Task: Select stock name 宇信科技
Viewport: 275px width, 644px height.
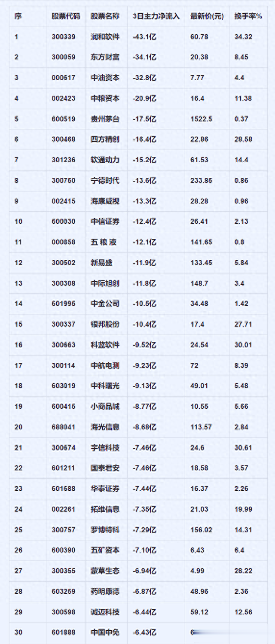Action: (105, 448)
